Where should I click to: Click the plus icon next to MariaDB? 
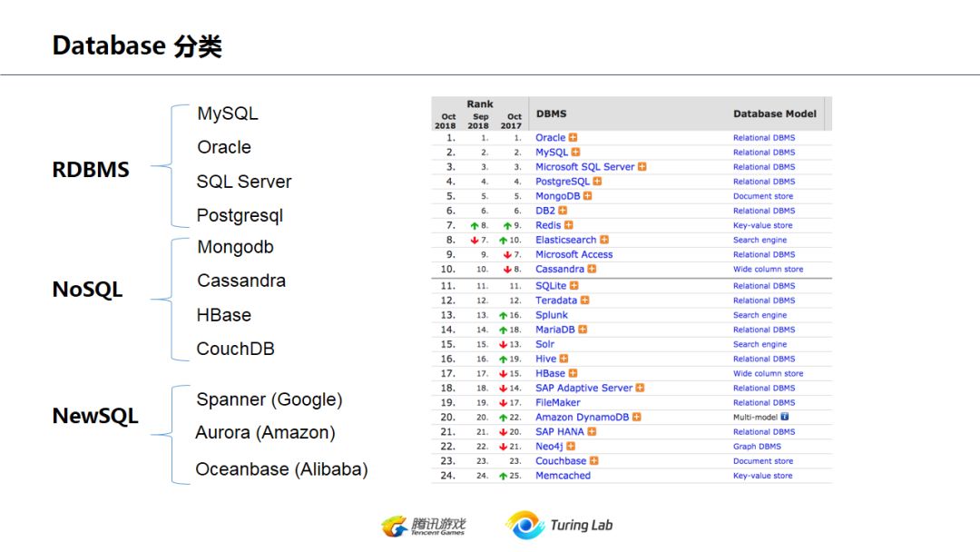pyautogui.click(x=582, y=330)
